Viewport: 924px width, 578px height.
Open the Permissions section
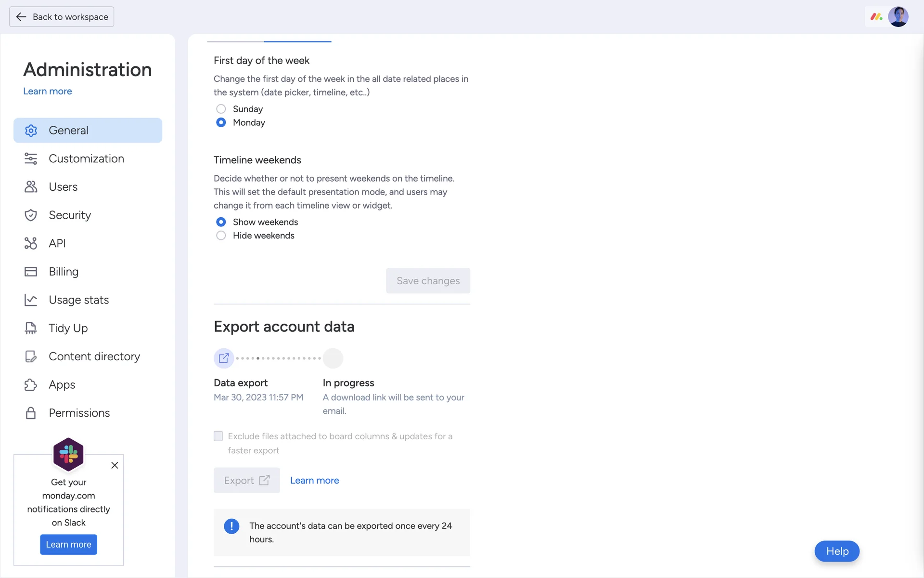(x=79, y=413)
